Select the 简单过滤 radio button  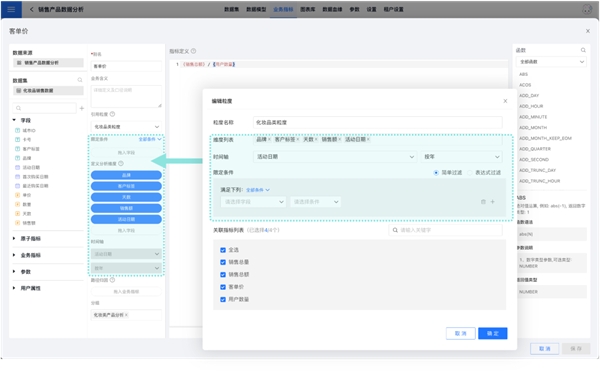(x=436, y=173)
